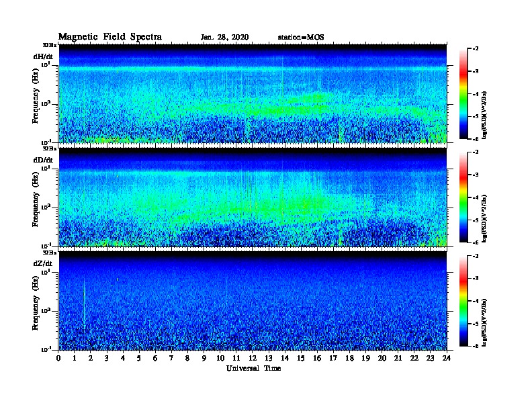Image resolution: width=532 pixels, height=411 pixels.
Task: Click the '-6' tick on dZ/dt color scale
Action: pyautogui.click(x=476, y=346)
